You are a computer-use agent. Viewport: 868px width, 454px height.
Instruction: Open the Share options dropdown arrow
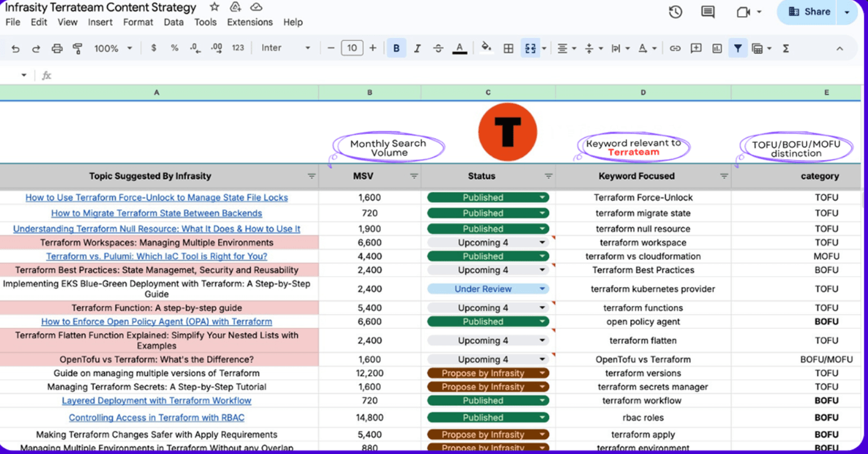tap(847, 12)
